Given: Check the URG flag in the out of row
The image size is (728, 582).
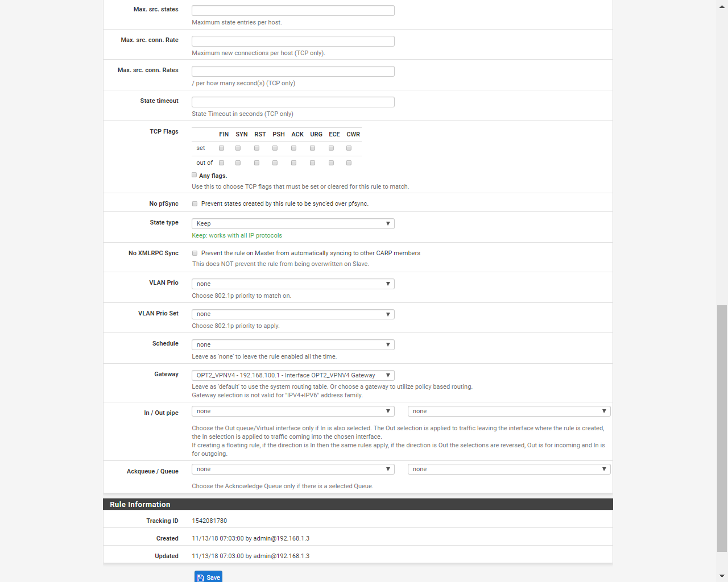Looking at the screenshot, I should (313, 163).
